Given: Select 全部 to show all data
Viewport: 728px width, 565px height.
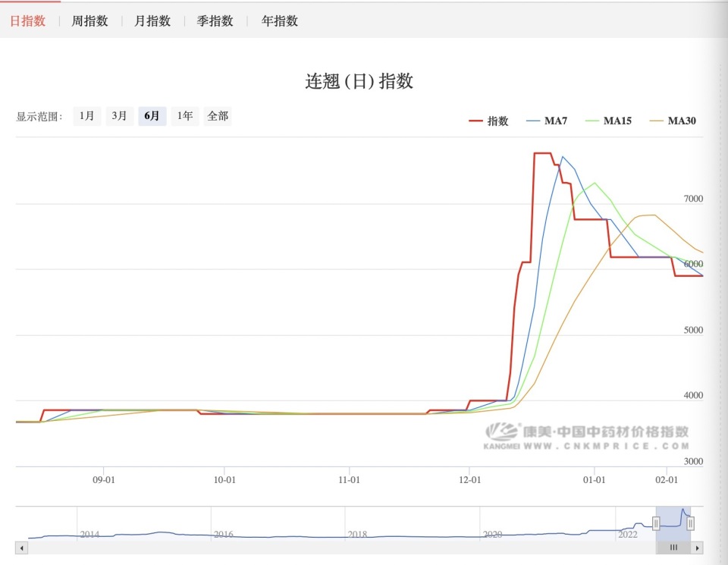Looking at the screenshot, I should coord(218,116).
